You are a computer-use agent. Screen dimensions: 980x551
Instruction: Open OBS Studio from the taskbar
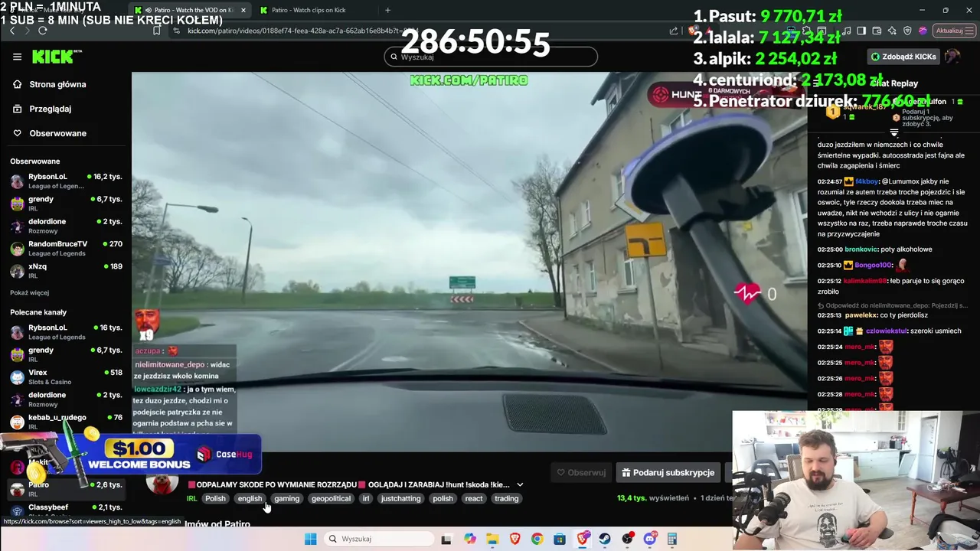tap(627, 539)
